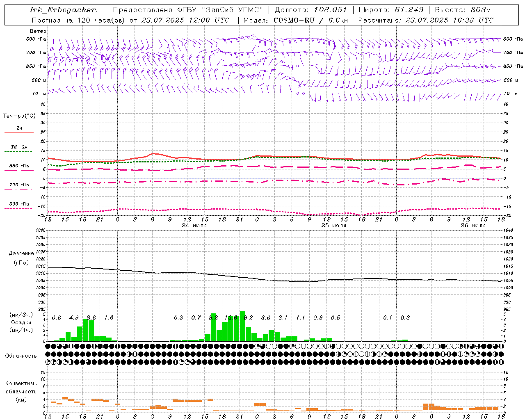Click the elevation text Высота: 303м
The height and width of the screenshot is (420, 525).
(463, 10)
